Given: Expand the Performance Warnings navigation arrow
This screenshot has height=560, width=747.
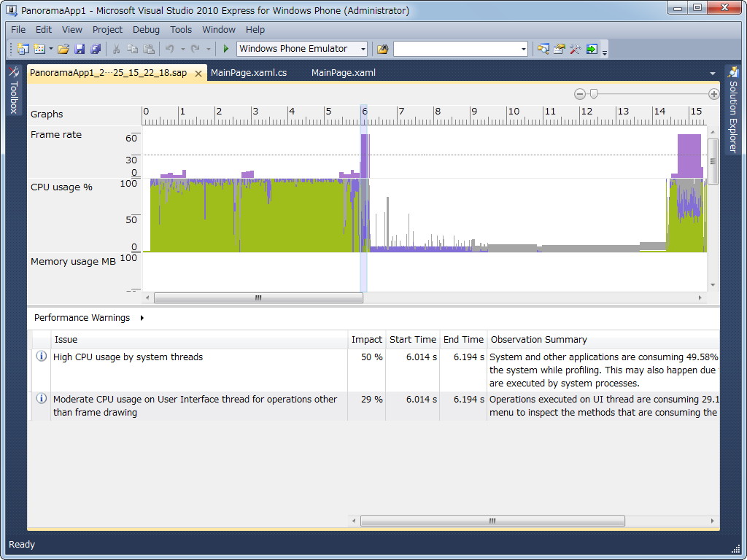Looking at the screenshot, I should coord(142,318).
